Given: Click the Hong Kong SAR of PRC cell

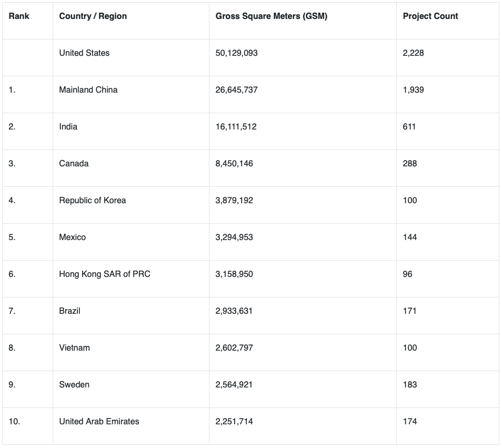Looking at the screenshot, I should click(x=104, y=274).
